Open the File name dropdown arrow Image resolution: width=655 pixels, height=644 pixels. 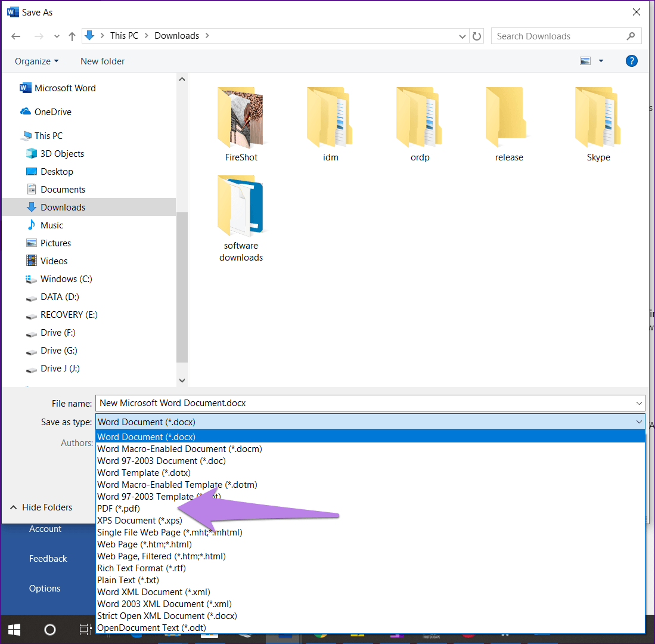tap(639, 403)
